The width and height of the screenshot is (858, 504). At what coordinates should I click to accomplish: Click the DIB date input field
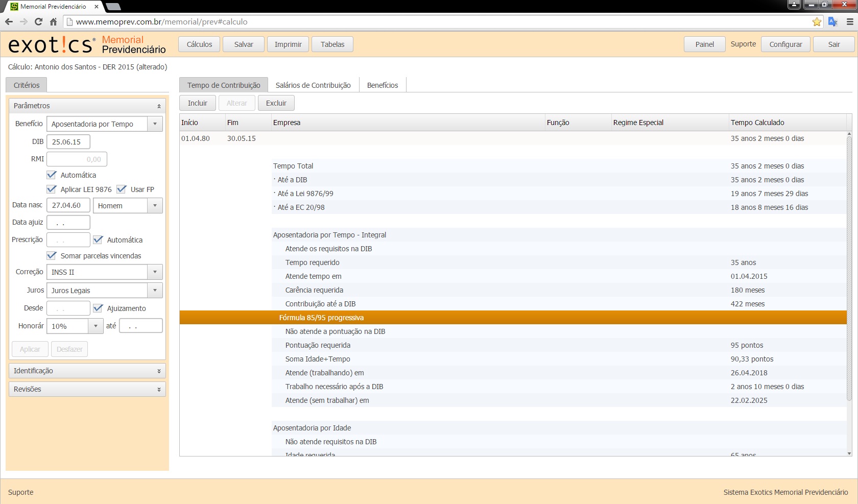pyautogui.click(x=68, y=142)
